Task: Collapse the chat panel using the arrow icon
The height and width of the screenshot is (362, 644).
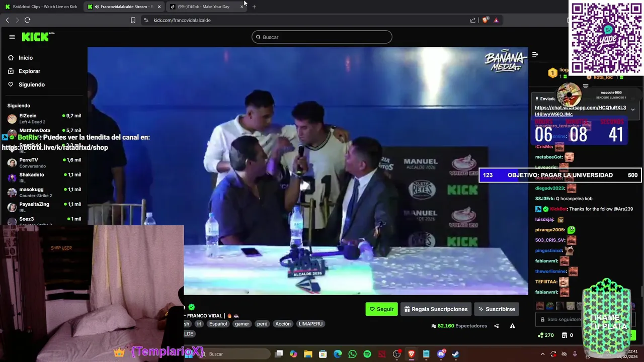Action: pyautogui.click(x=535, y=54)
